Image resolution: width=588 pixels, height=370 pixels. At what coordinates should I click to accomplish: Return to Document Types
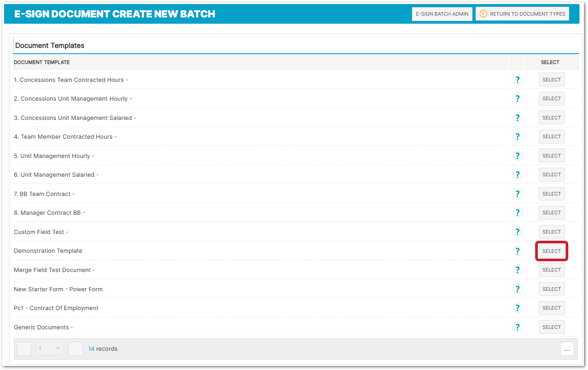(x=522, y=14)
